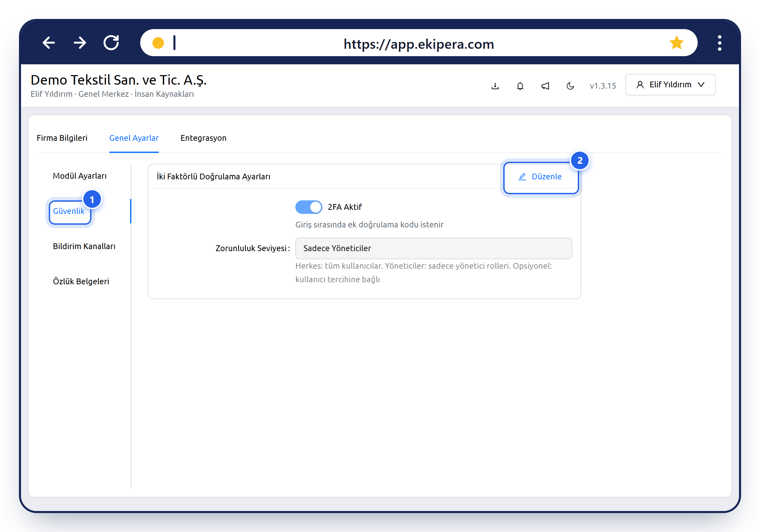Open notifications with the bell icon

coord(520,86)
